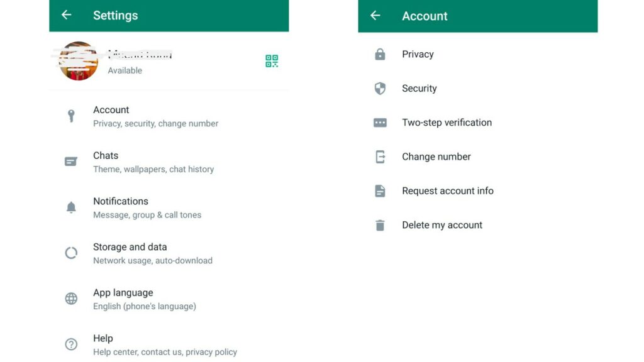Click the Privacy padlock icon
This screenshot has height=362, width=644.
(380, 55)
